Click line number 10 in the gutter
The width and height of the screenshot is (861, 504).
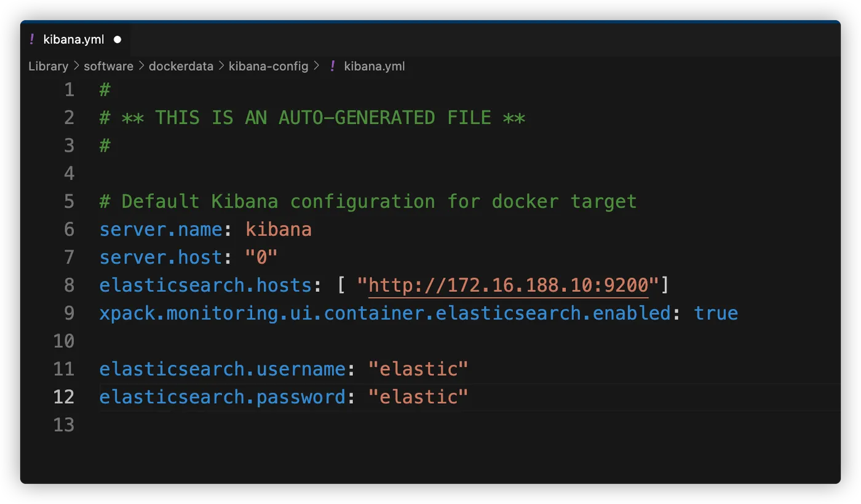tap(64, 341)
